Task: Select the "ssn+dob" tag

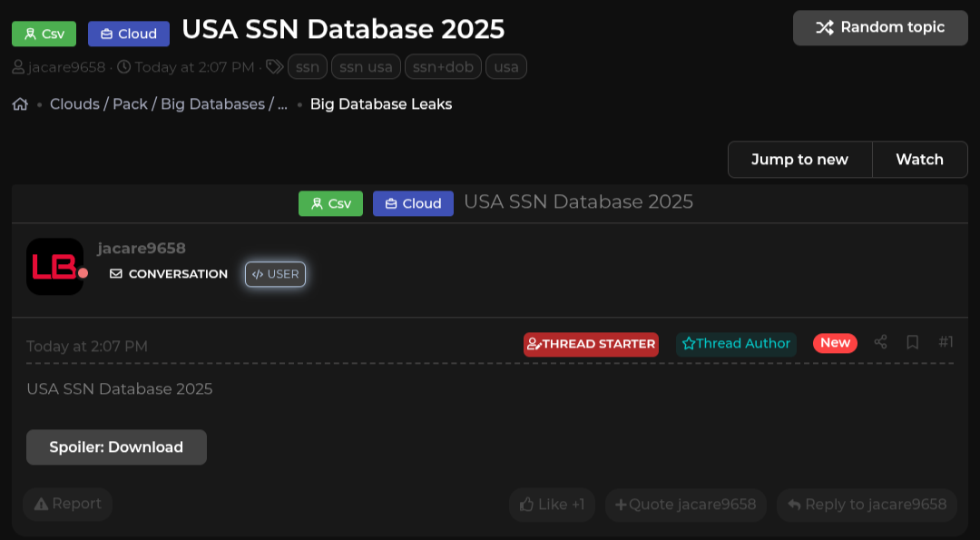Action: tap(443, 67)
